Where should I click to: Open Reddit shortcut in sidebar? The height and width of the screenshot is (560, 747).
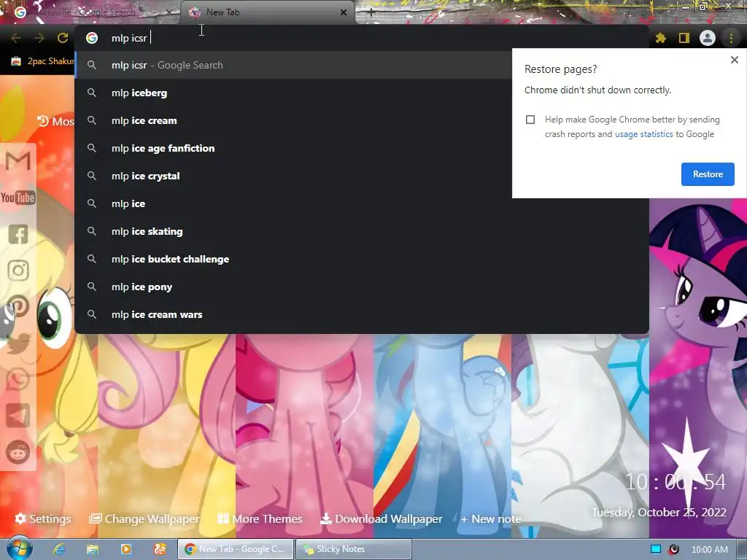pyautogui.click(x=18, y=452)
